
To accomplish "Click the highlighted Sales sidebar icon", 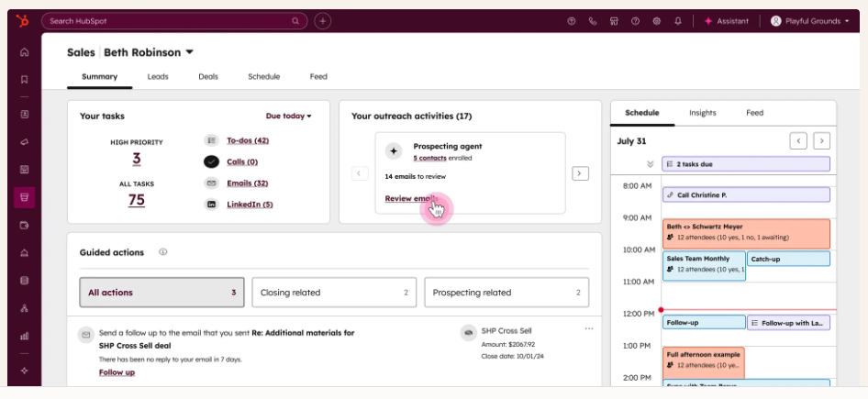I will coord(25,197).
